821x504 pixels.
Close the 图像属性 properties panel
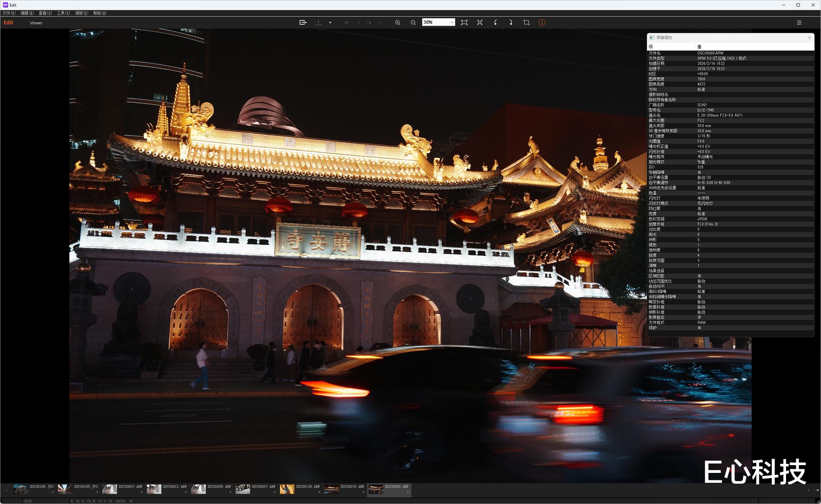point(809,38)
